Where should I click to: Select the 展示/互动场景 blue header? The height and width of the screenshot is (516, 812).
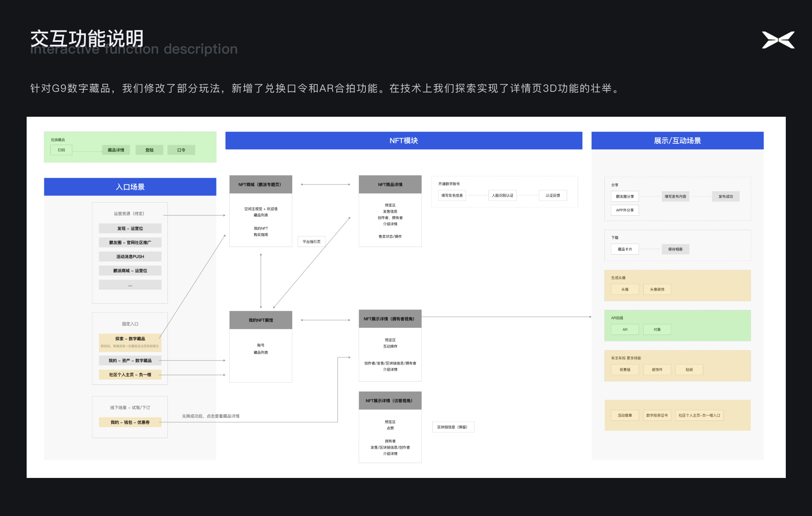tap(677, 140)
